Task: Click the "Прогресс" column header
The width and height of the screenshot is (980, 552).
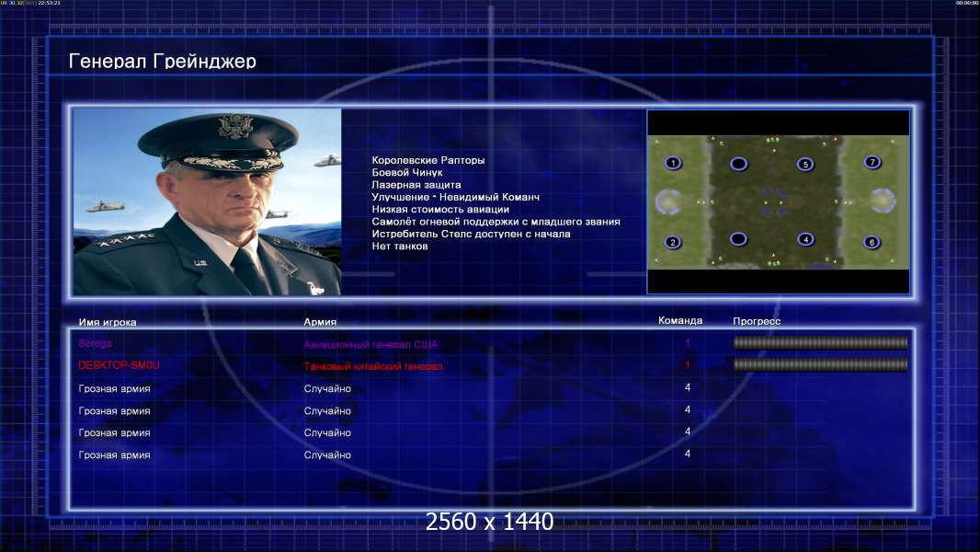Action: coord(757,321)
